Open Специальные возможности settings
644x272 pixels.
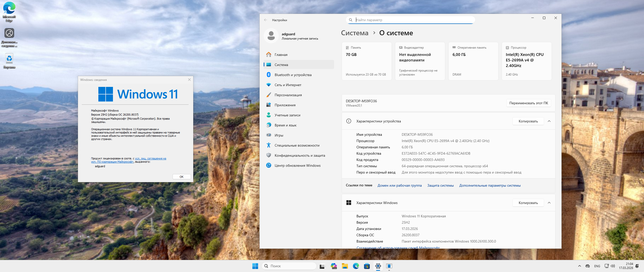pos(297,145)
